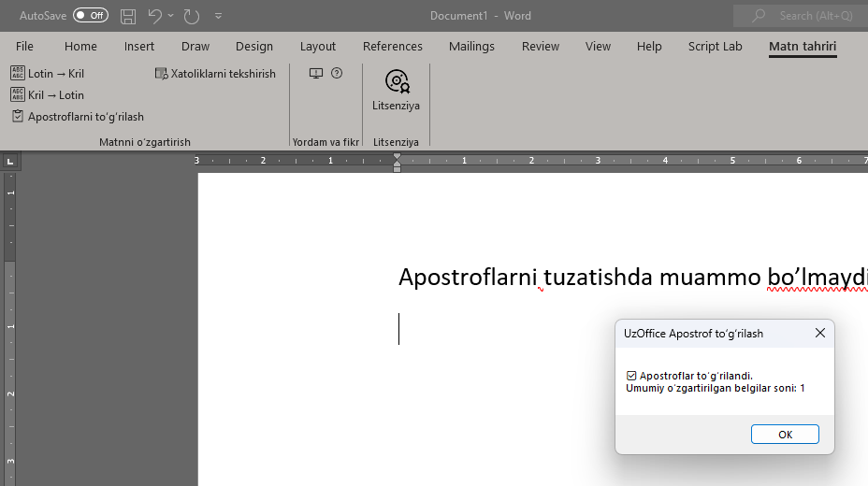The height and width of the screenshot is (486, 868).
Task: Click the question mark help icon
Action: [337, 73]
